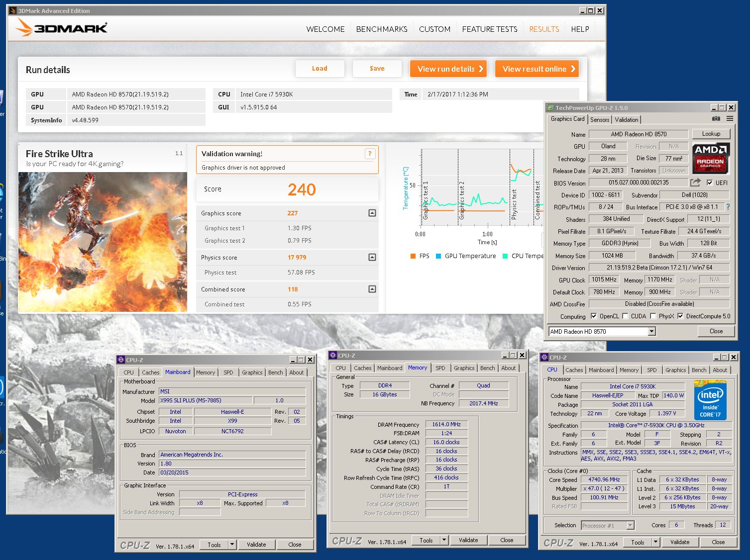
Task: Click Core Speed value 4740.96 MHz
Action: point(604,479)
